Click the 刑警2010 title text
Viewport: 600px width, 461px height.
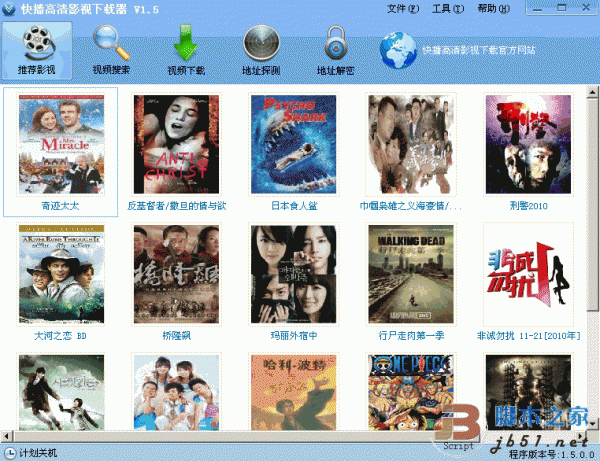tap(528, 206)
